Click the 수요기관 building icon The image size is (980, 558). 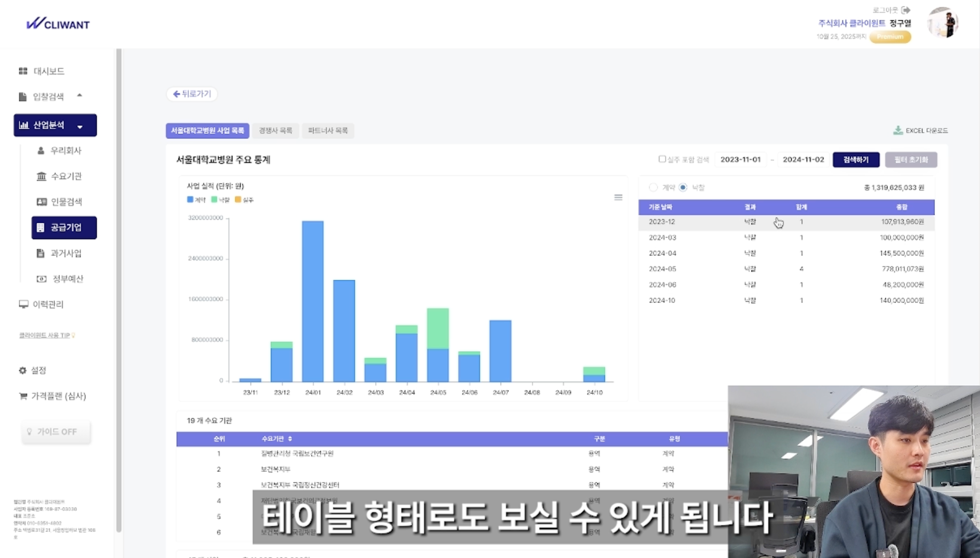pyautogui.click(x=42, y=176)
